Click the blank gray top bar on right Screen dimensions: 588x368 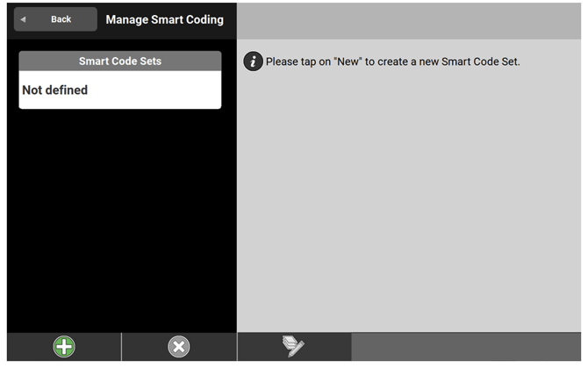point(408,19)
